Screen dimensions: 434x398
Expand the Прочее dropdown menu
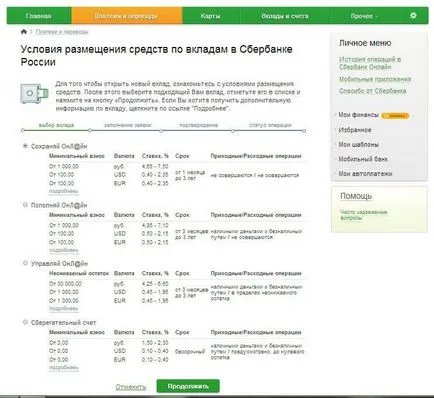pyautogui.click(x=364, y=16)
